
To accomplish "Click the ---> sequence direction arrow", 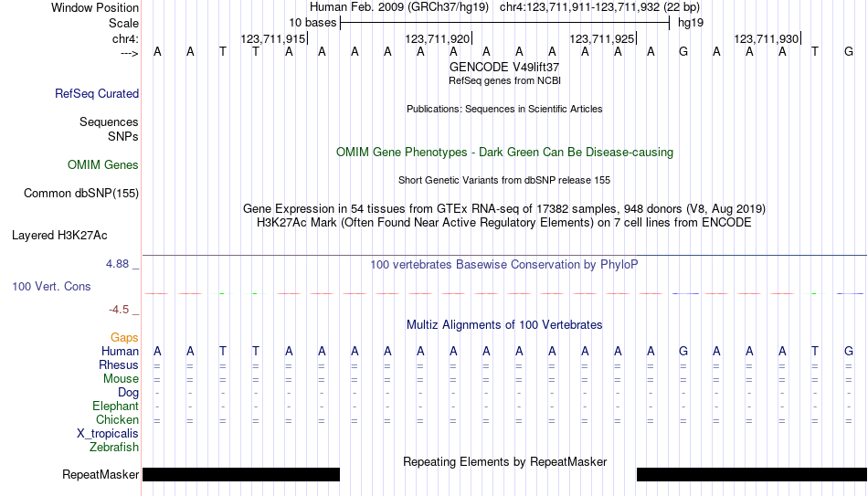I will click(x=129, y=54).
